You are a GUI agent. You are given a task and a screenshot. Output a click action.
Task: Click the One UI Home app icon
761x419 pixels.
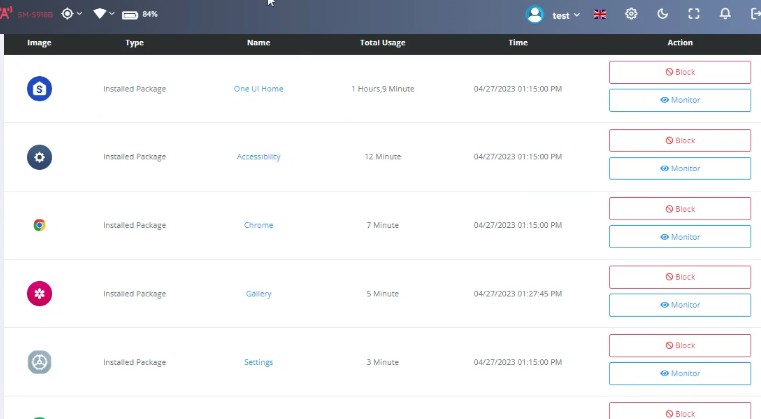pos(39,89)
